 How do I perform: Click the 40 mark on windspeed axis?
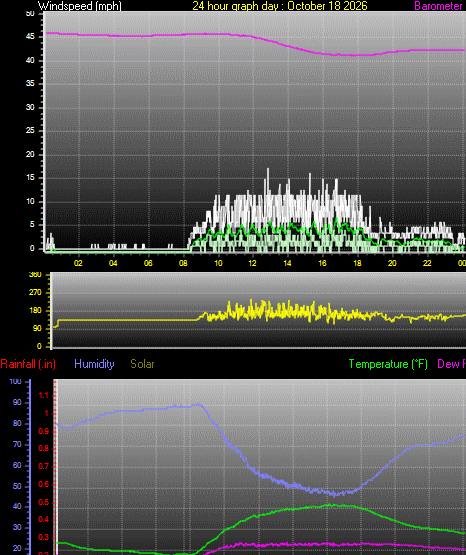click(30, 60)
